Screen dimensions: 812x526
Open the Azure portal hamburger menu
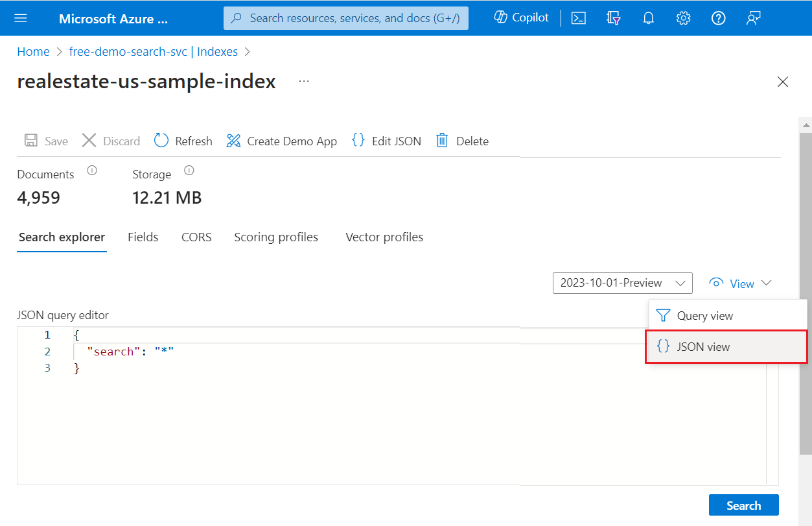click(x=21, y=18)
